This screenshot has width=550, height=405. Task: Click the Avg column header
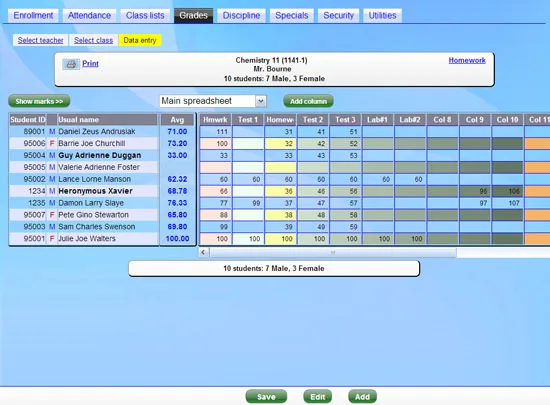[x=177, y=120]
